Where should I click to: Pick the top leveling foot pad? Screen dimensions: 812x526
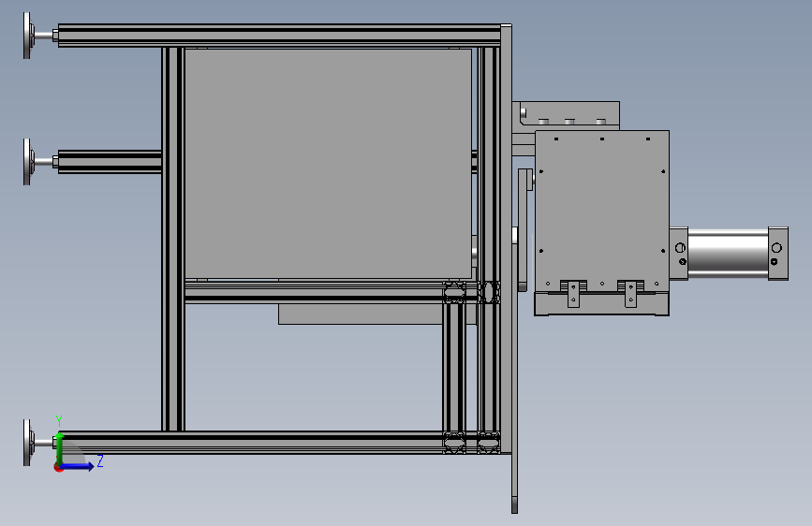coord(27,36)
